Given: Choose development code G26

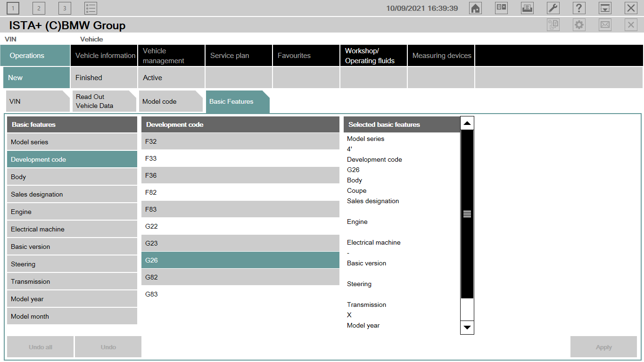Looking at the screenshot, I should pyautogui.click(x=240, y=260).
